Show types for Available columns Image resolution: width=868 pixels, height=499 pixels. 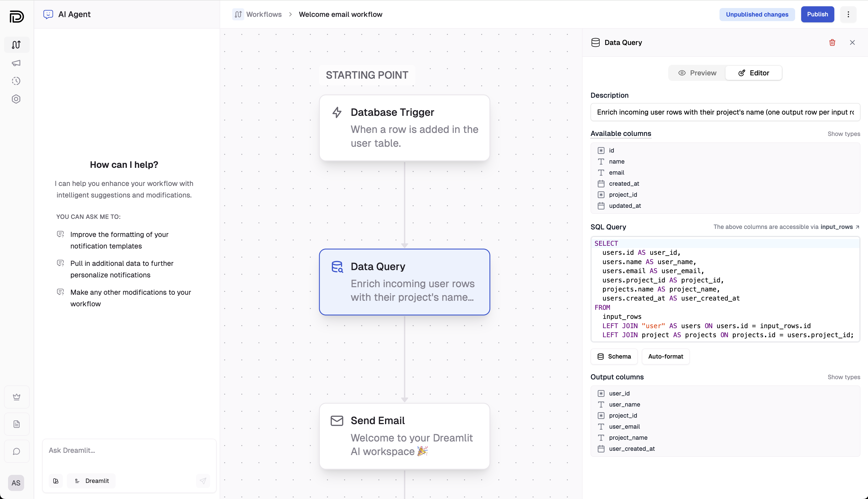(x=843, y=134)
